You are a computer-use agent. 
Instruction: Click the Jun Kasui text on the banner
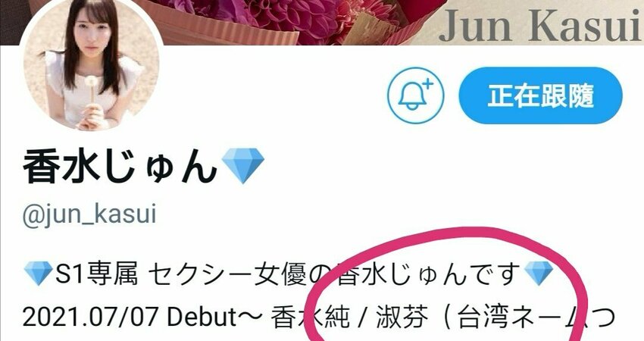click(539, 26)
